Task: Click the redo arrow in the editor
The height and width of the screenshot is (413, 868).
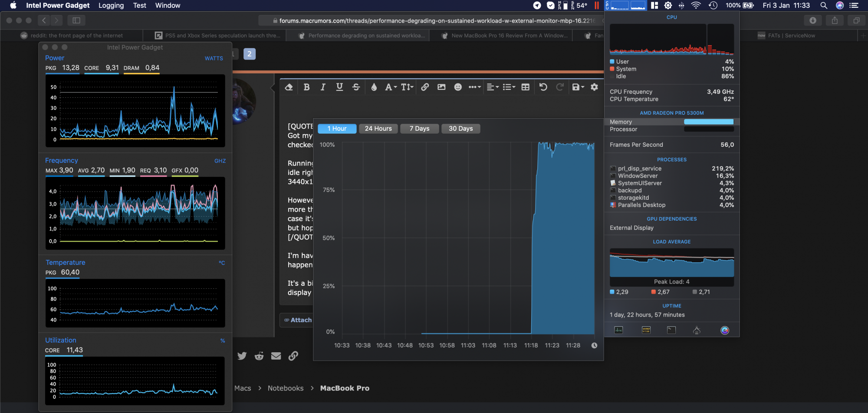Action: 560,87
